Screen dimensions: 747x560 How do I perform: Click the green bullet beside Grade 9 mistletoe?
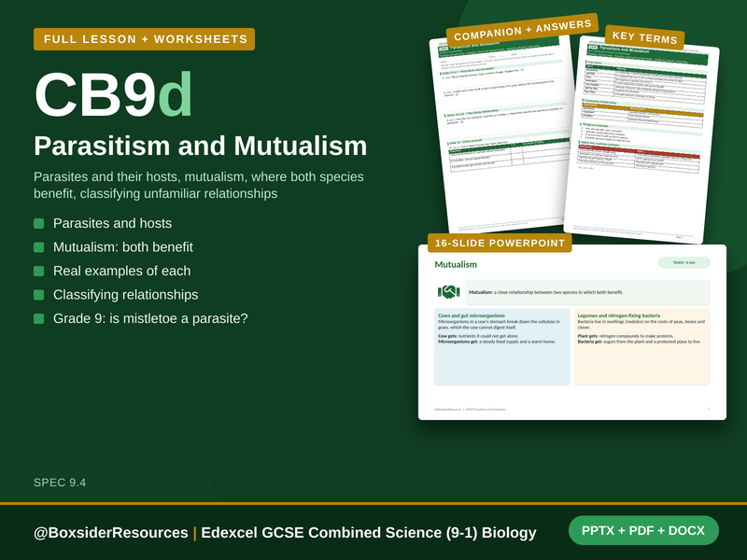[x=39, y=318]
